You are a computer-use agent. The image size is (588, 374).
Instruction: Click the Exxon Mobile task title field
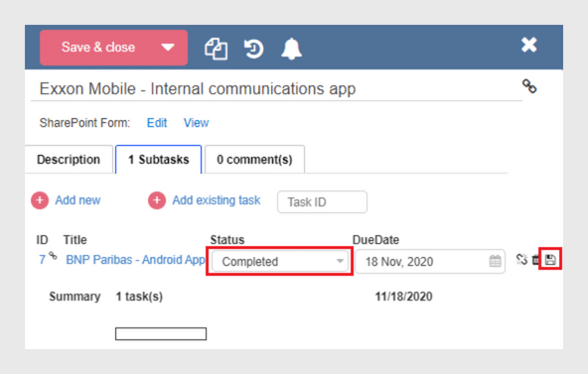276,89
